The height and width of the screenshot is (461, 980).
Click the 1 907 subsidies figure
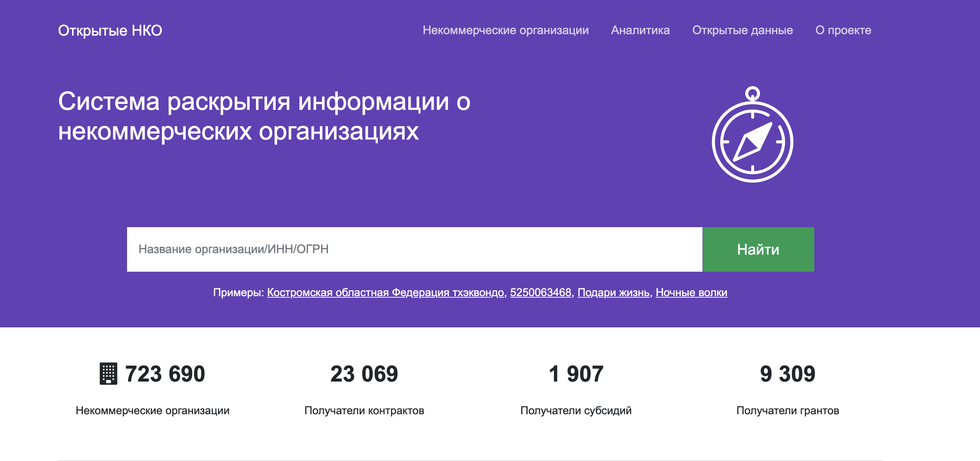coord(575,374)
